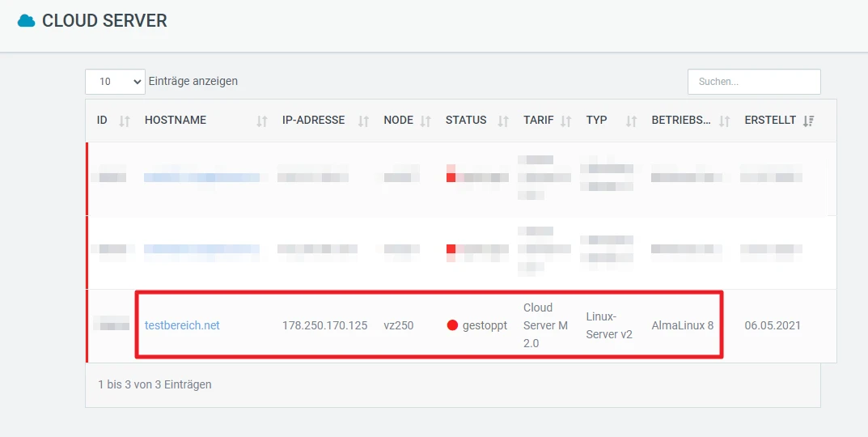868x437 pixels.
Task: Sort by Typ column sort icon
Action: click(631, 121)
